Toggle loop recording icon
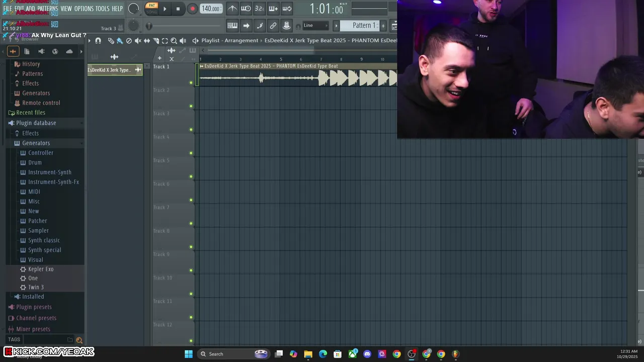 coord(286,9)
